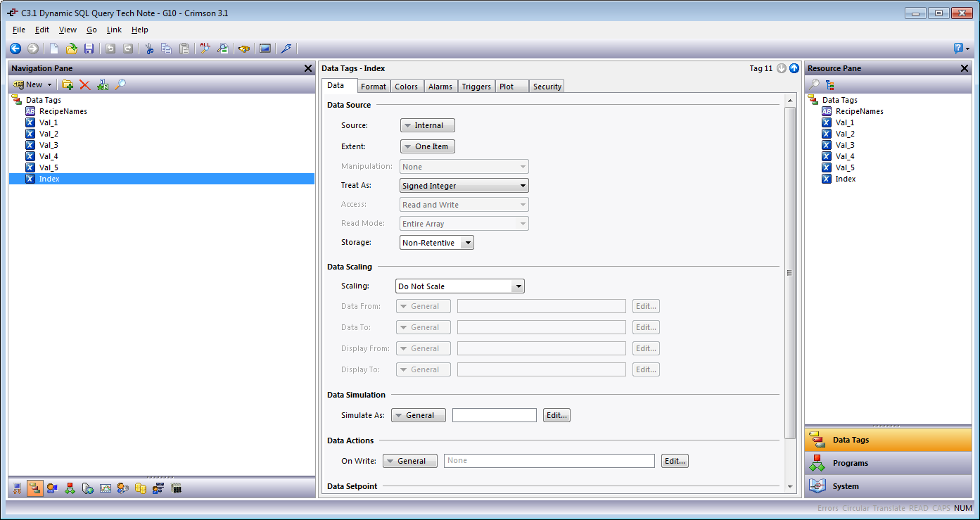Click the blue Help question mark icon
This screenshot has width=980, height=520.
point(958,49)
